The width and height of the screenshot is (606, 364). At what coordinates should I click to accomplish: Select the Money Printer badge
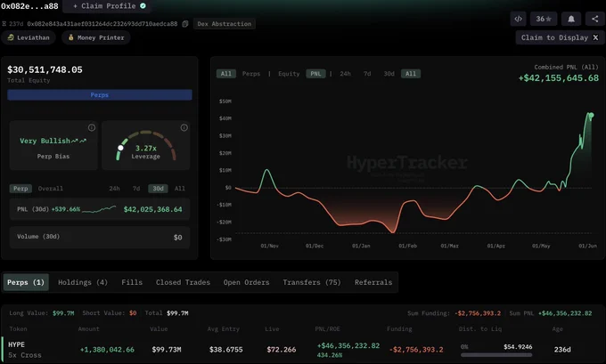[96, 38]
